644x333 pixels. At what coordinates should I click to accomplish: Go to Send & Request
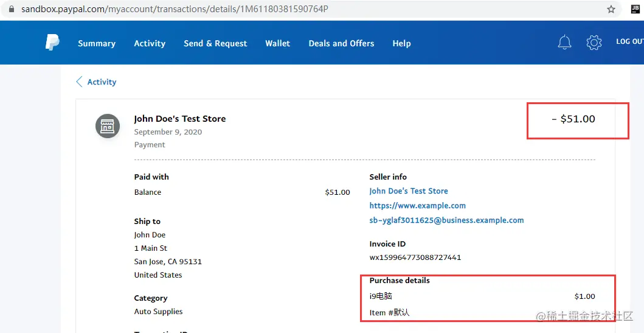215,43
